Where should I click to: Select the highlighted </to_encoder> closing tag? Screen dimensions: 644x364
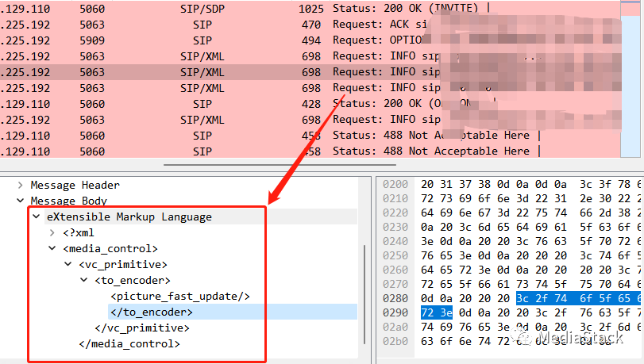tap(151, 312)
